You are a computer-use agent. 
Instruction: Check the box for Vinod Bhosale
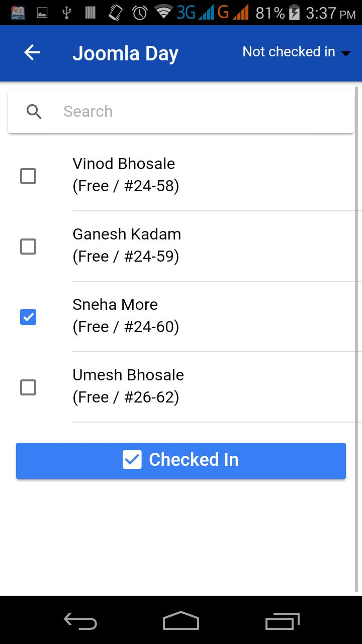[x=28, y=176]
